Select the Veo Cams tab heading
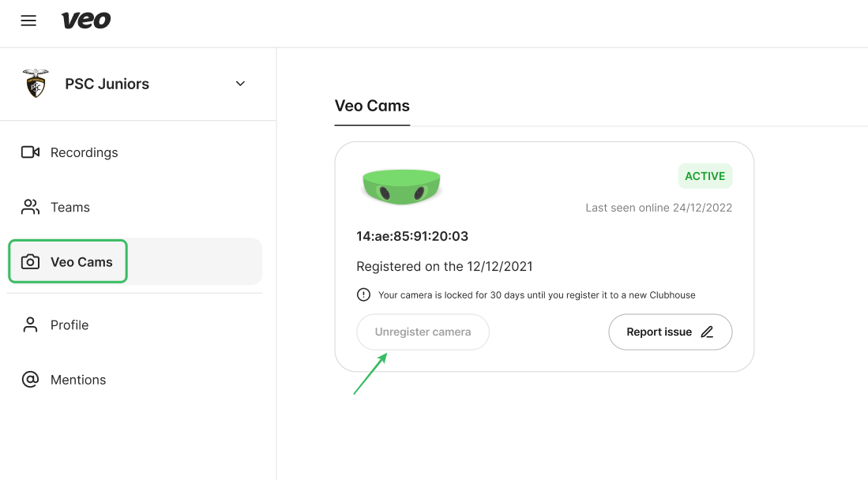Screen dimensions: 868x480 (x=372, y=106)
